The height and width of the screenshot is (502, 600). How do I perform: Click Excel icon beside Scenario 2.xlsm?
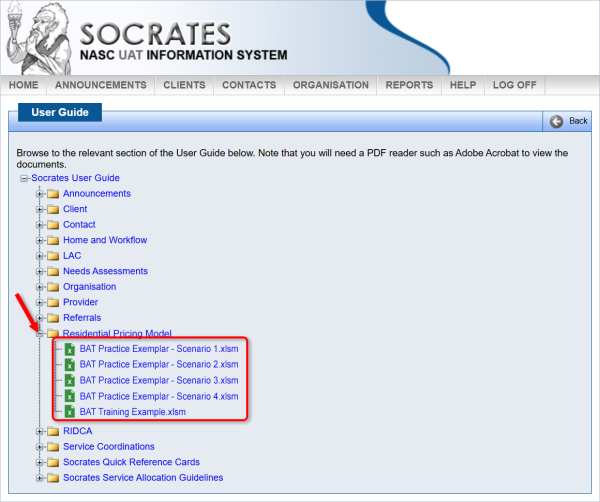point(70,365)
